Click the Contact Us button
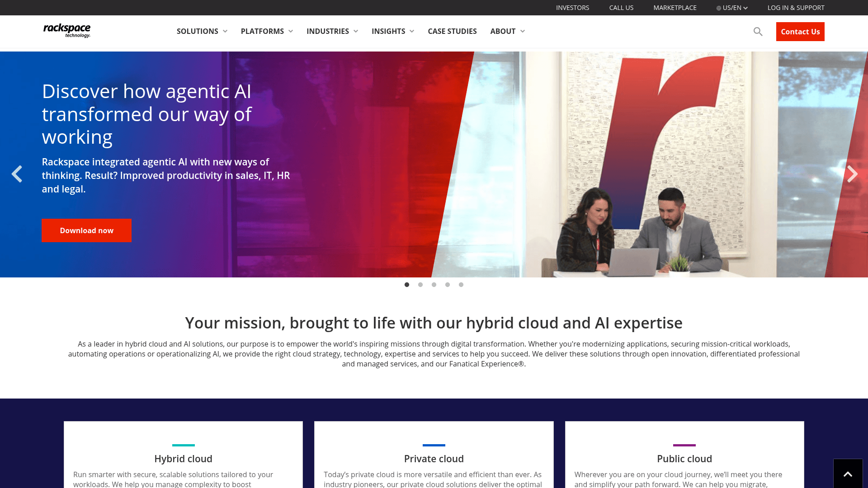868x488 pixels. click(800, 32)
